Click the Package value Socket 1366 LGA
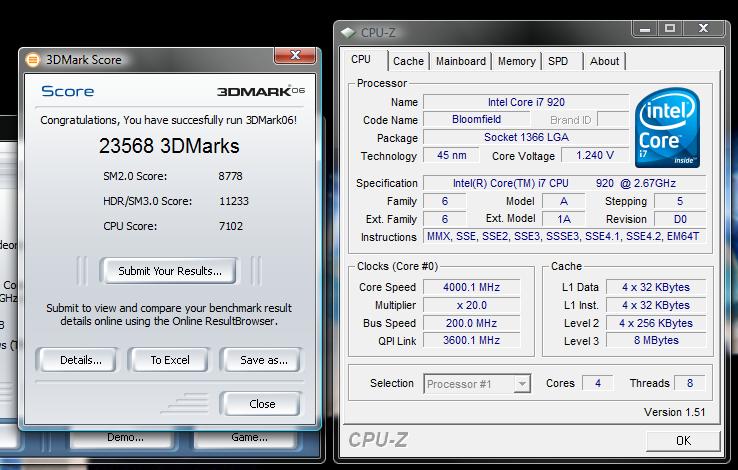 526,137
